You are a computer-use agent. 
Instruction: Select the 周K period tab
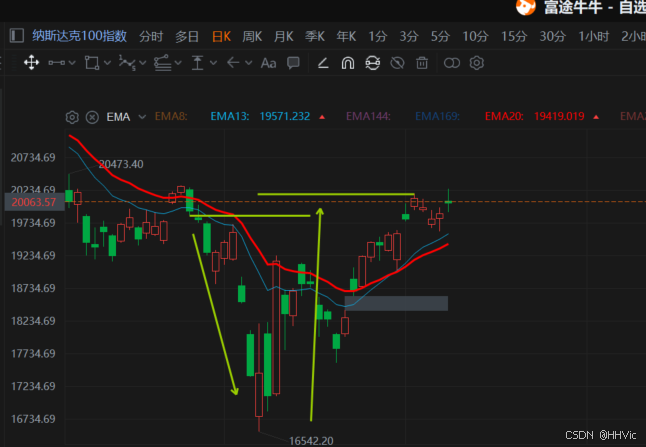(x=252, y=37)
